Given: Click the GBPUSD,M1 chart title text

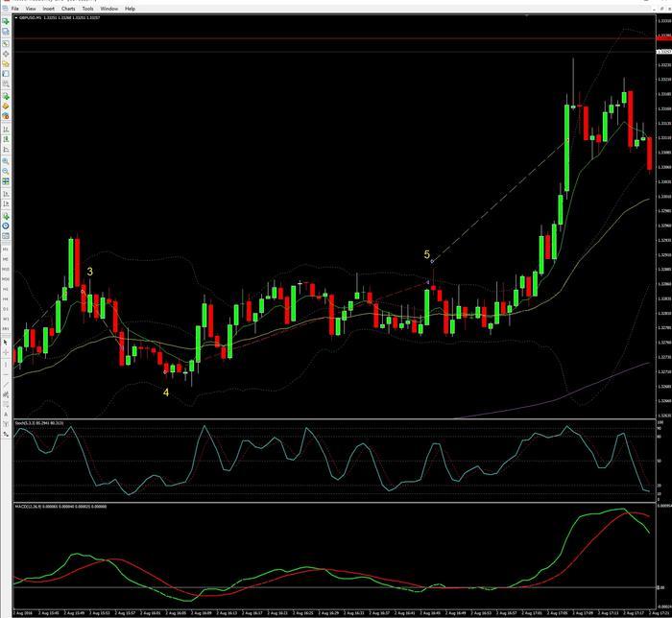Looking at the screenshot, I should click(x=31, y=18).
